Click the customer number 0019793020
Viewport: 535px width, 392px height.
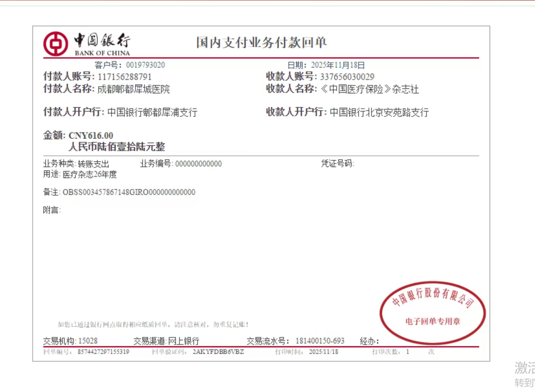tap(145, 65)
